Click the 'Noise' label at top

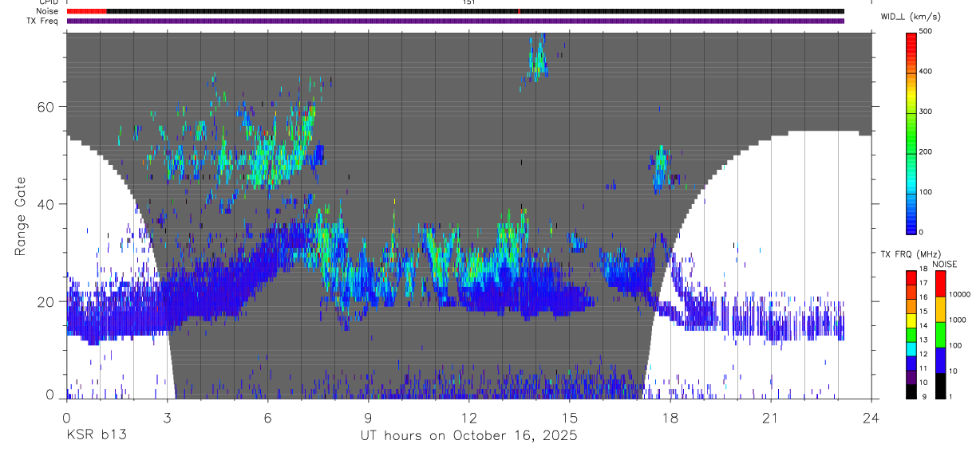click(x=47, y=11)
